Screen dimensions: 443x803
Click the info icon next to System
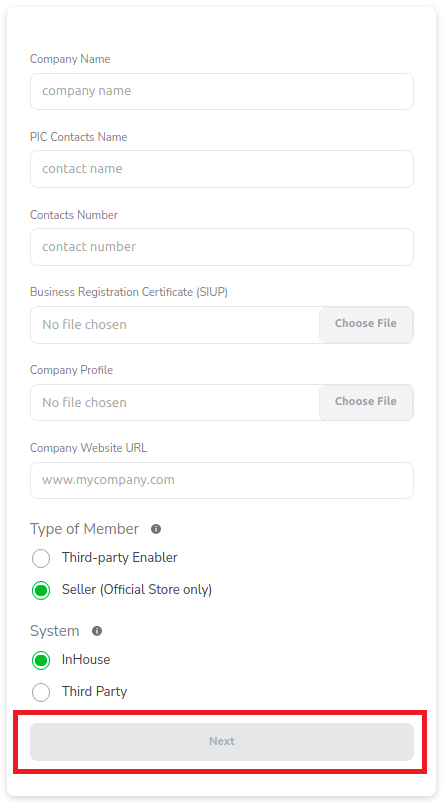[x=97, y=631]
